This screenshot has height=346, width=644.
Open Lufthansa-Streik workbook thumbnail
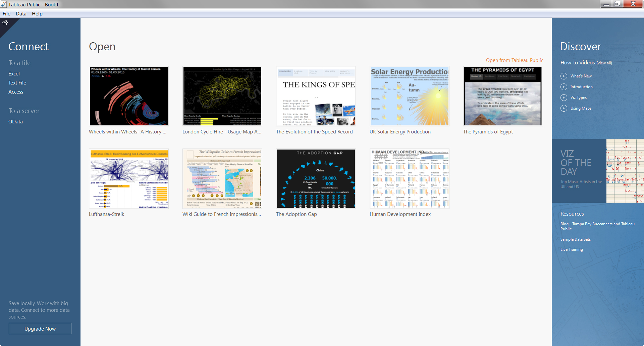click(129, 179)
